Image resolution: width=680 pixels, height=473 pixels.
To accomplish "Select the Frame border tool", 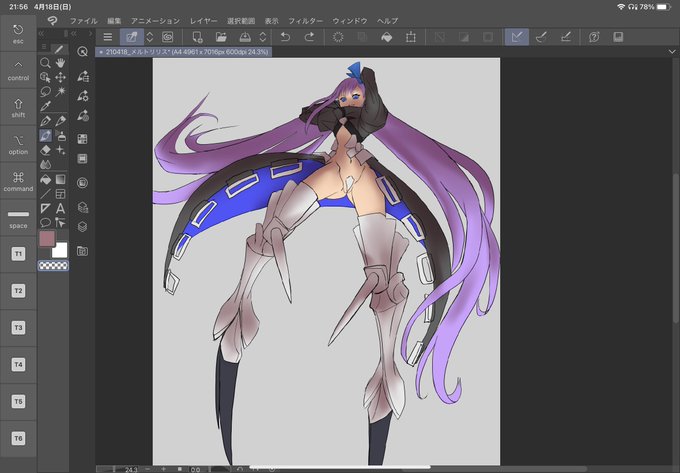I will (60, 194).
